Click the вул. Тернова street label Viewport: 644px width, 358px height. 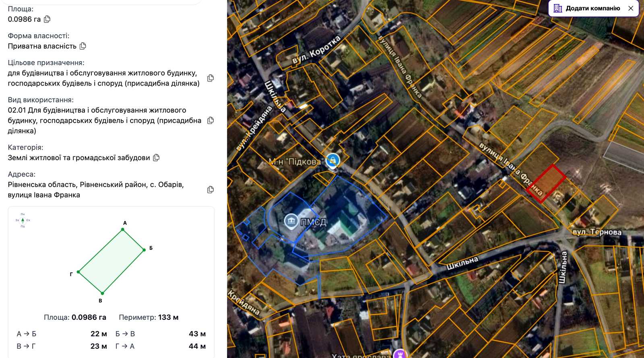597,232
